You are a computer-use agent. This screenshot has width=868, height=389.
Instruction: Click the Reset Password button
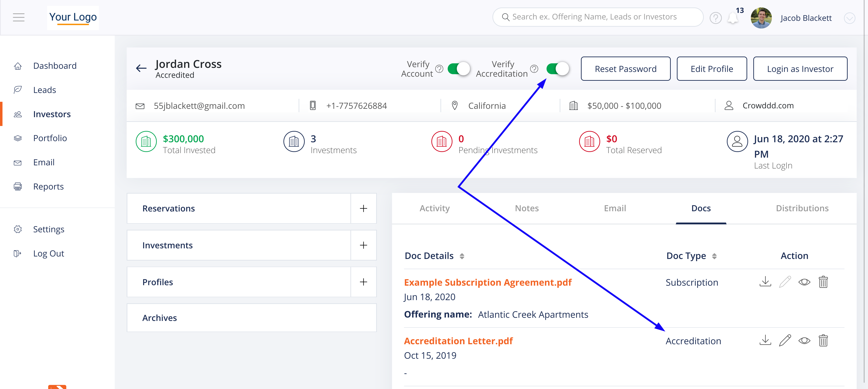point(625,69)
